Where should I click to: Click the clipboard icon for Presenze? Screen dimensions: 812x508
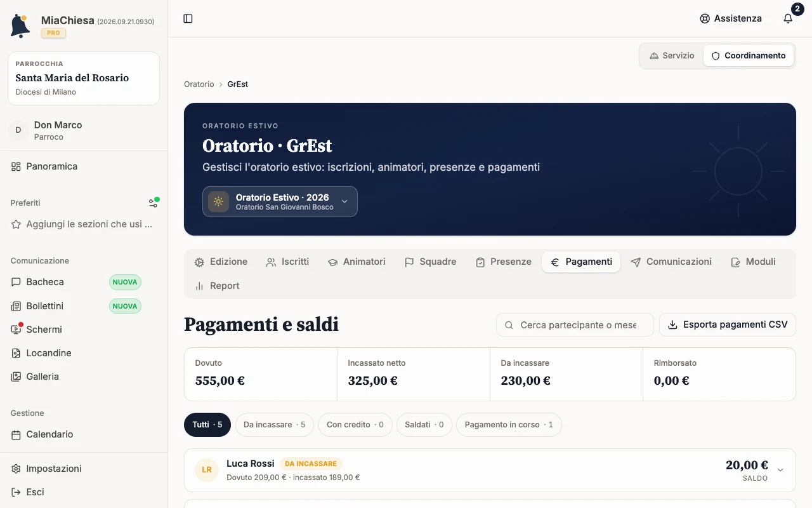click(480, 262)
